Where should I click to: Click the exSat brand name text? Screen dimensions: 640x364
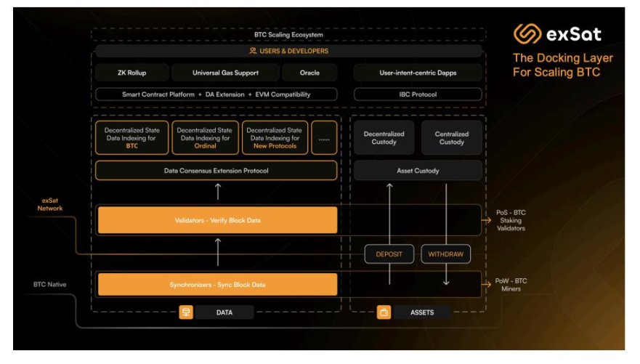click(573, 34)
